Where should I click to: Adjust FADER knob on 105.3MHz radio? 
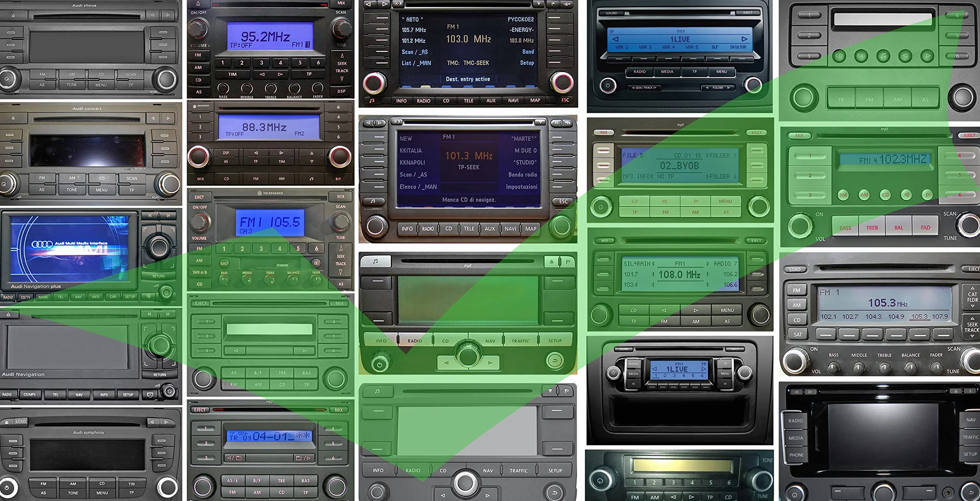click(935, 367)
